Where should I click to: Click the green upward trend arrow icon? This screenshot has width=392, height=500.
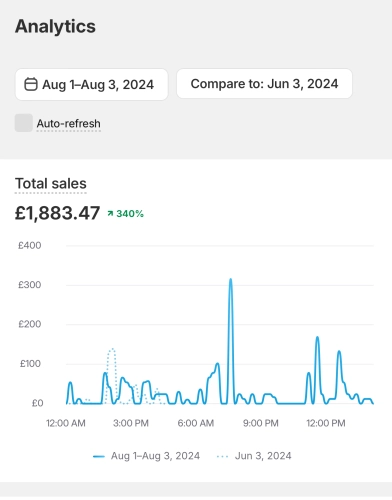coord(110,213)
